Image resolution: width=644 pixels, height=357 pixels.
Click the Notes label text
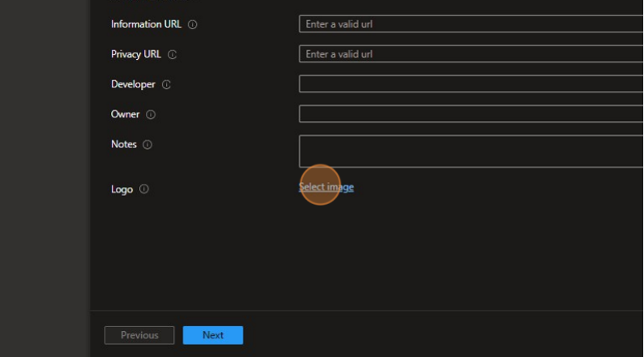tap(124, 145)
